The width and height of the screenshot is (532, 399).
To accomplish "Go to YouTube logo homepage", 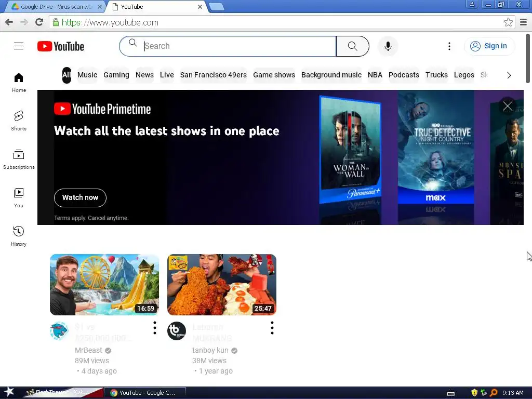I will [61, 46].
